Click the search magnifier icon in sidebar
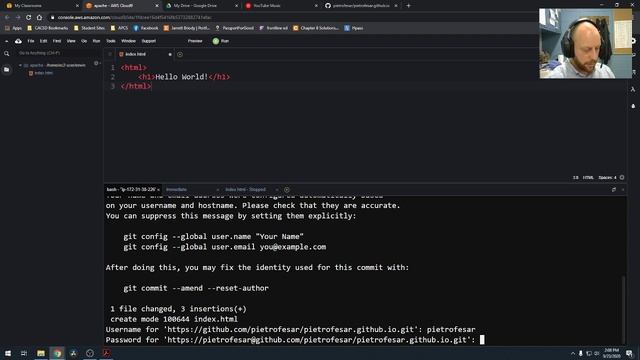Viewport: 640px width, 360px height. pos(7,53)
